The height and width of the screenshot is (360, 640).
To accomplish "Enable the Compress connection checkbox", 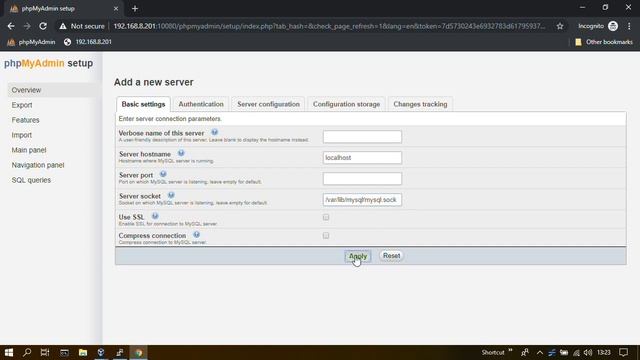I will tap(326, 236).
